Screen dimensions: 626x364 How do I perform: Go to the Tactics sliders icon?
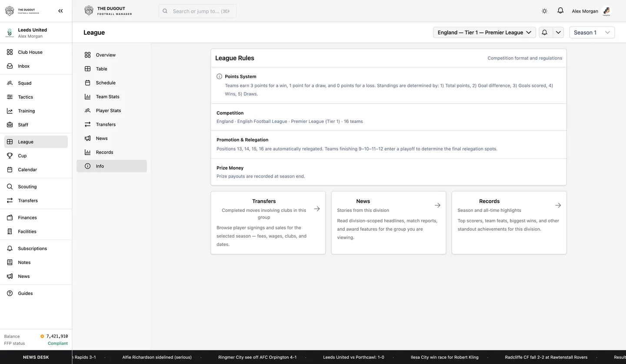(10, 97)
